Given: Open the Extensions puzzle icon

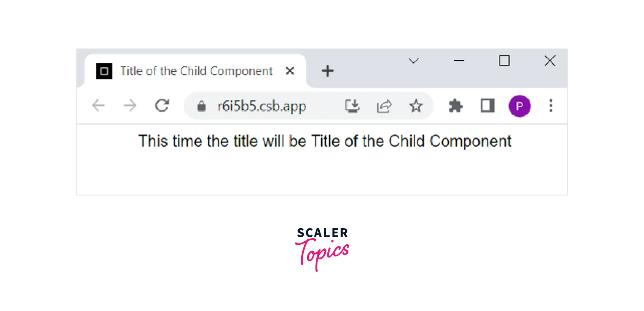Looking at the screenshot, I should 456,106.
